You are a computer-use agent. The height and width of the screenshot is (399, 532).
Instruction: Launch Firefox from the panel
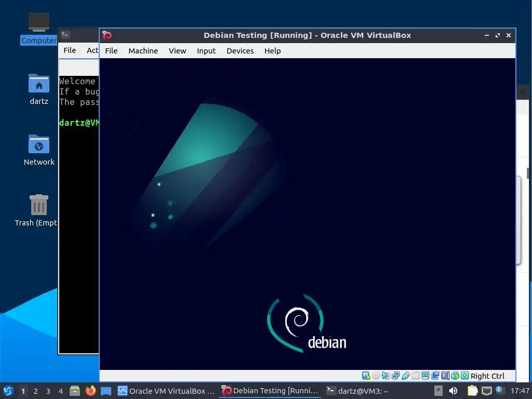tap(90, 391)
